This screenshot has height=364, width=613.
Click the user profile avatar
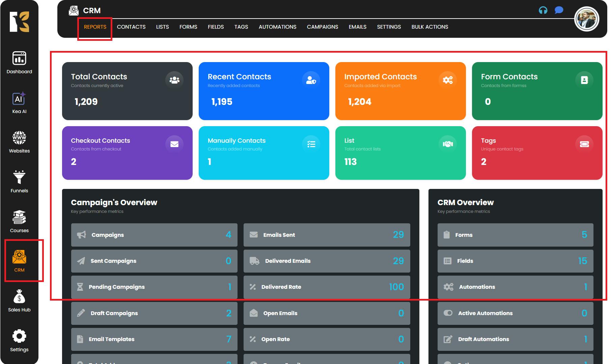click(x=586, y=20)
